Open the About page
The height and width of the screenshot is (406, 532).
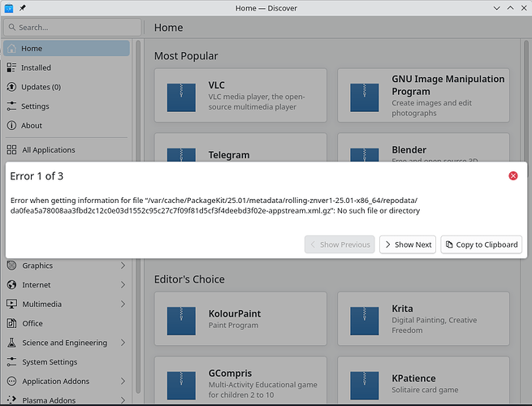pos(67,126)
